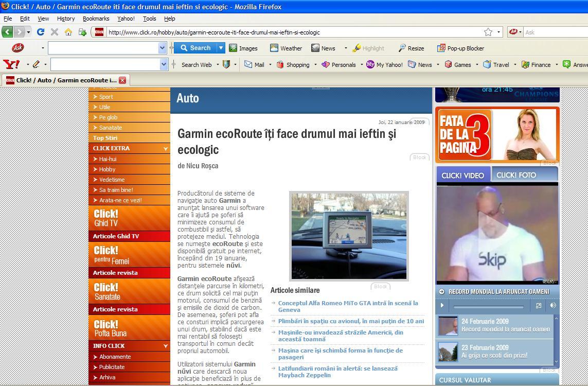Open the Tools menu
This screenshot has height=386, width=588.
coord(149,19)
